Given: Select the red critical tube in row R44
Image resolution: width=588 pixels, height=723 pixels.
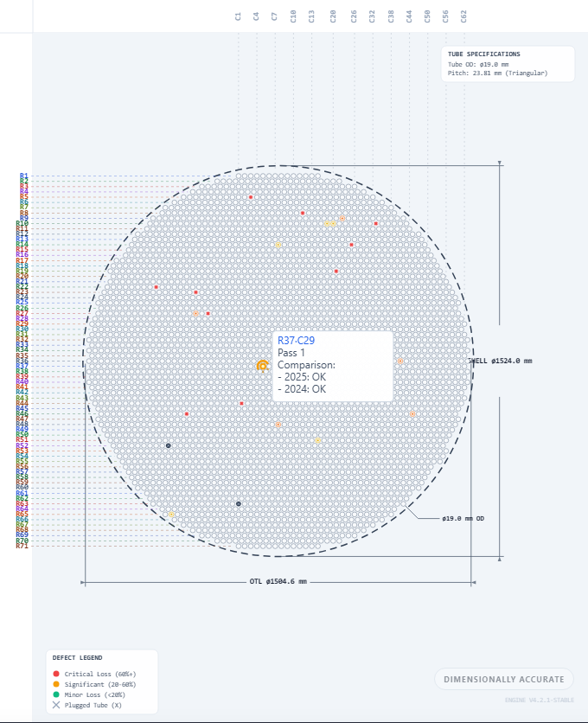Looking at the screenshot, I should 241,404.
